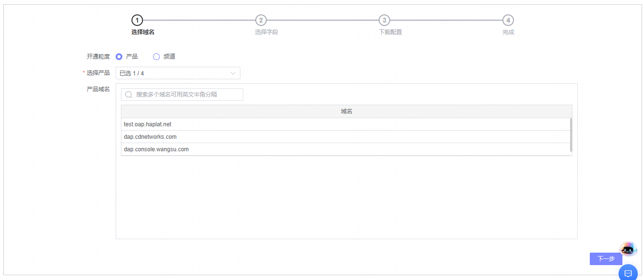Select the 频道 granularity radio button

click(156, 57)
